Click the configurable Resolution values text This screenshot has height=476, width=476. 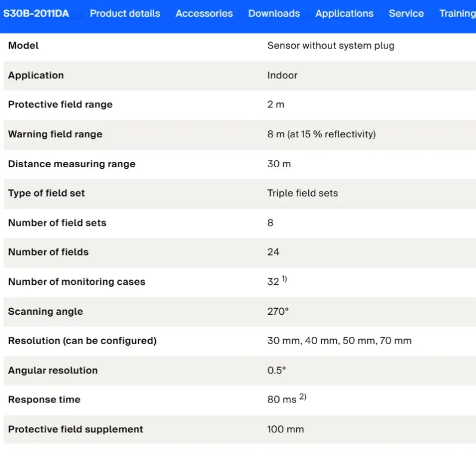coord(339,340)
